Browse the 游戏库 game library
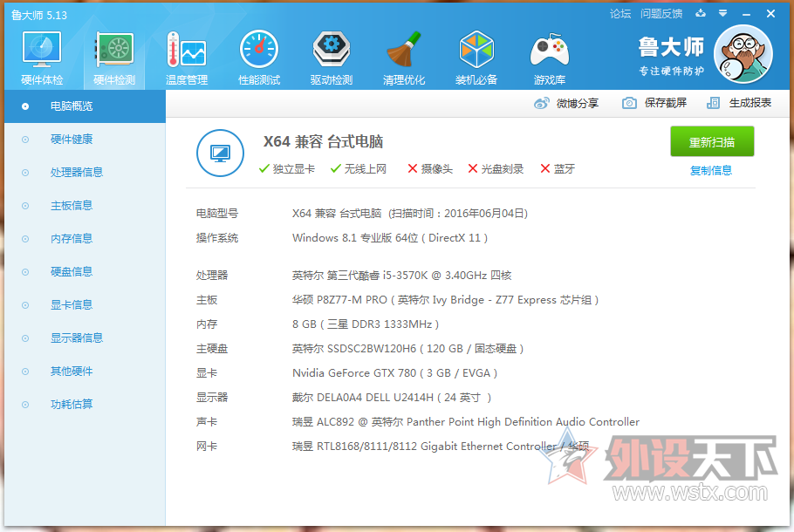This screenshot has width=794, height=532. pyautogui.click(x=549, y=56)
